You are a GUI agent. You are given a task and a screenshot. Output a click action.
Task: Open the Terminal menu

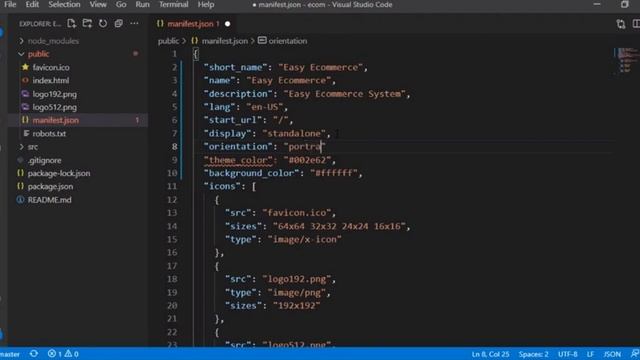[173, 4]
